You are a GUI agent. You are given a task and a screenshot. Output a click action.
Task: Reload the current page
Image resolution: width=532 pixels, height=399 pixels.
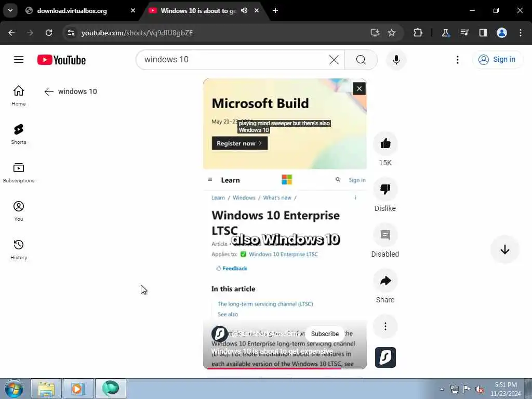coord(49,33)
